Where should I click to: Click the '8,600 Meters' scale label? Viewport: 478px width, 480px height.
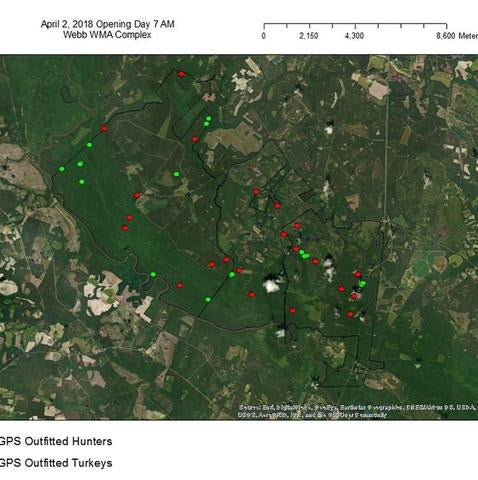click(457, 36)
